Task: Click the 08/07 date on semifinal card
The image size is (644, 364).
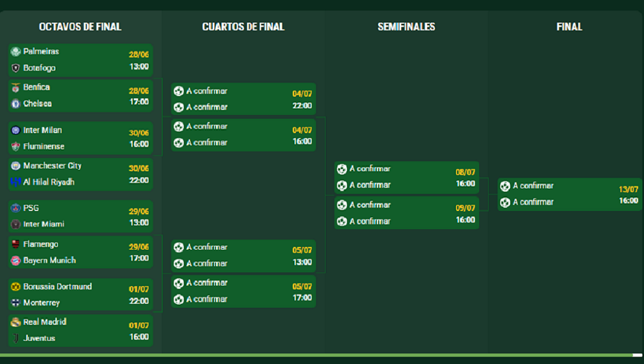Action: point(465,173)
